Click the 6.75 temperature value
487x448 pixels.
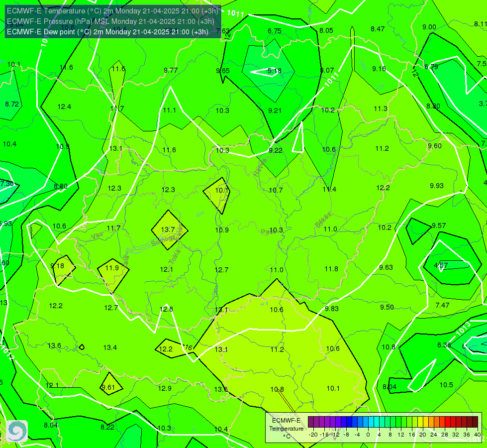click(x=275, y=31)
